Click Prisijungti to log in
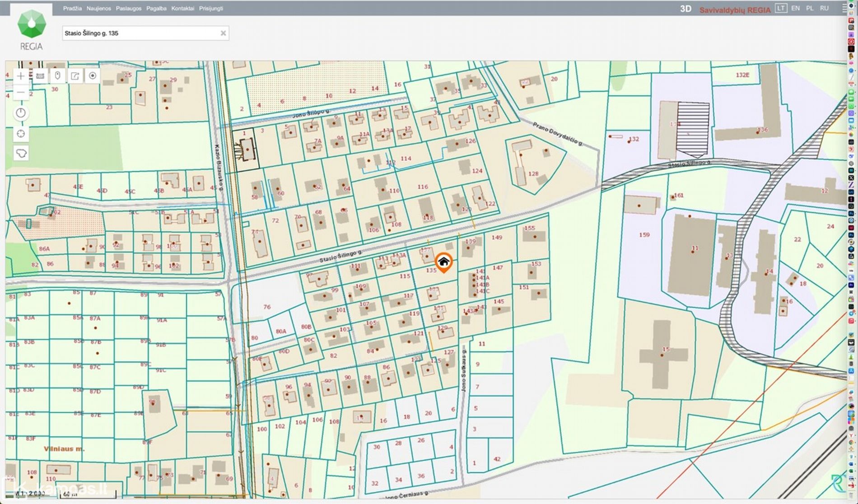 tap(211, 9)
